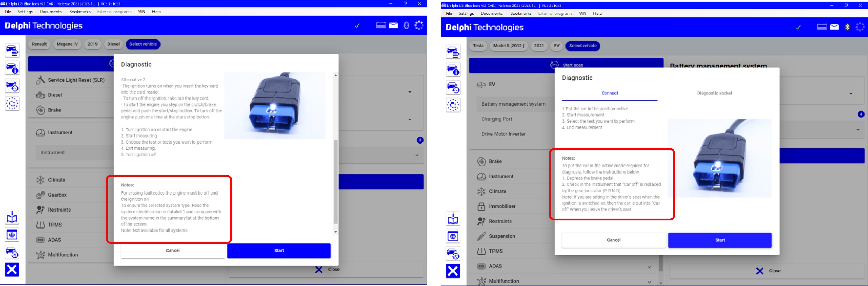The height and width of the screenshot is (286, 868).
Task: Open vehicle history sidebar icon in Tesla window
Action: click(453, 88)
